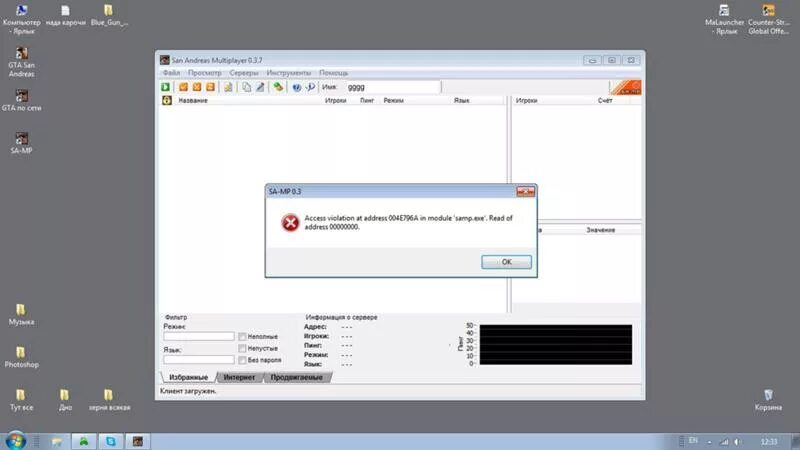
Task: Open the Помощь menu
Action: pyautogui.click(x=334, y=73)
